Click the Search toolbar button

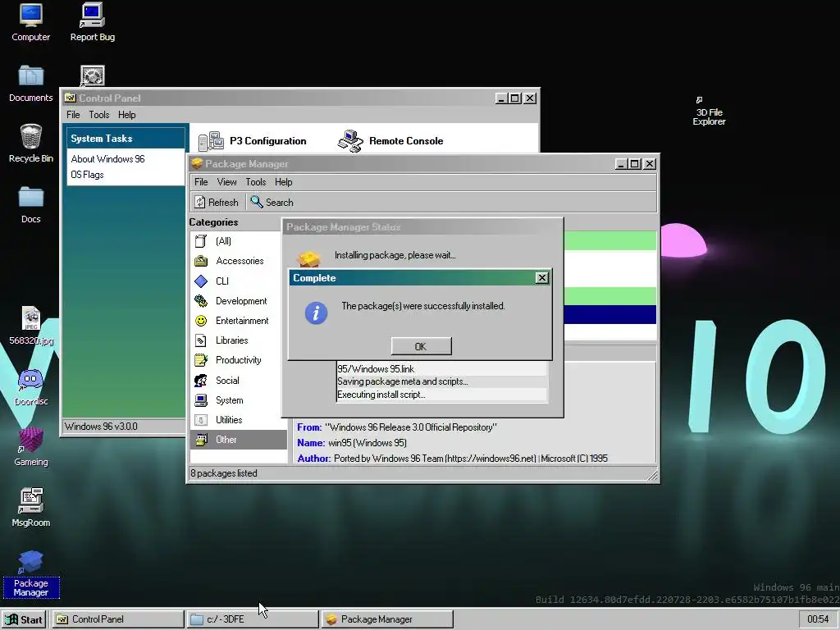(x=272, y=202)
